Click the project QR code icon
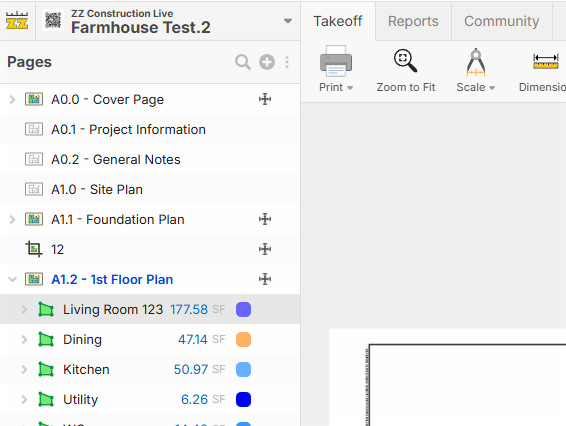The width and height of the screenshot is (566, 426). pyautogui.click(x=53, y=20)
